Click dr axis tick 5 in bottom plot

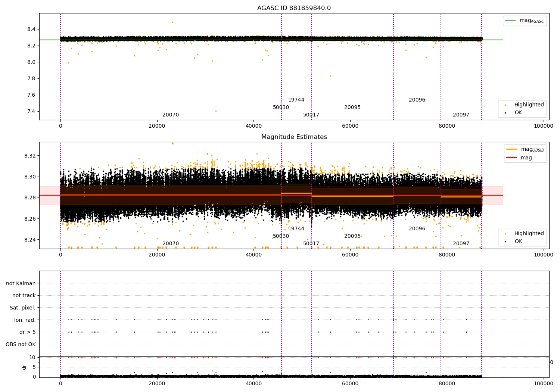tap(34, 367)
